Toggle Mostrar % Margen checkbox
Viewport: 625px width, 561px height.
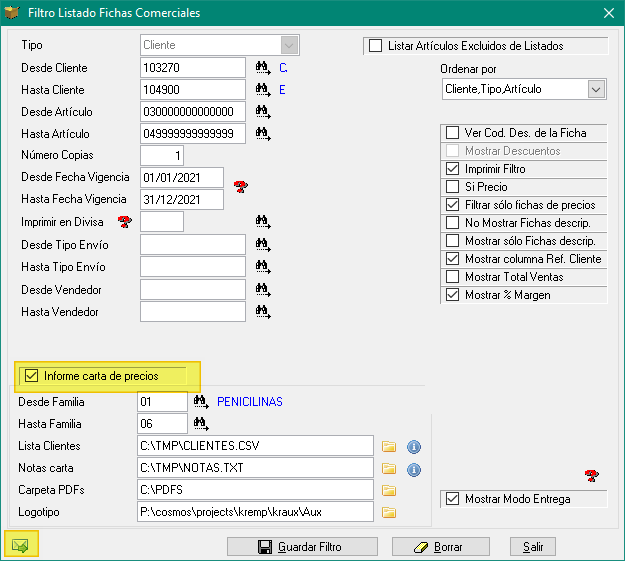click(452, 295)
